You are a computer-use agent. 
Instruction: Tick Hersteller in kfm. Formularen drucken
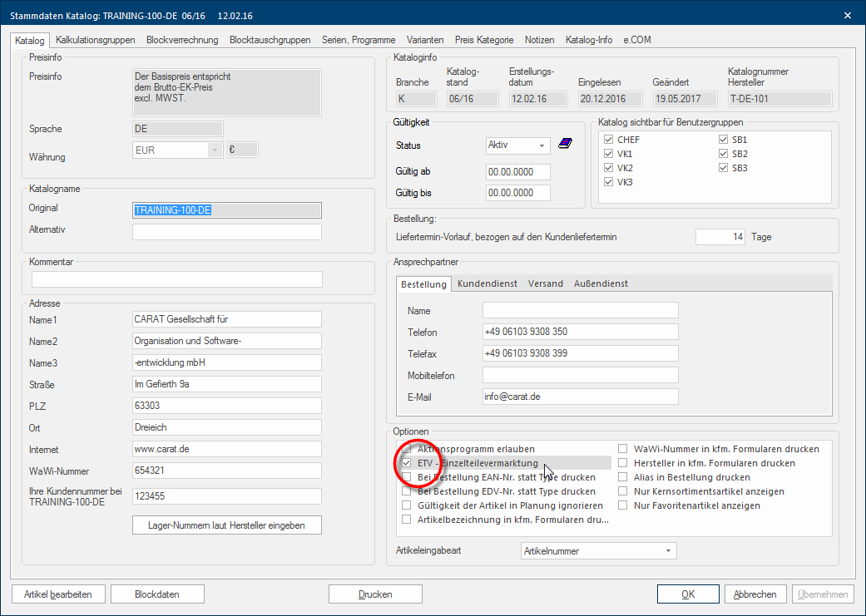(623, 463)
